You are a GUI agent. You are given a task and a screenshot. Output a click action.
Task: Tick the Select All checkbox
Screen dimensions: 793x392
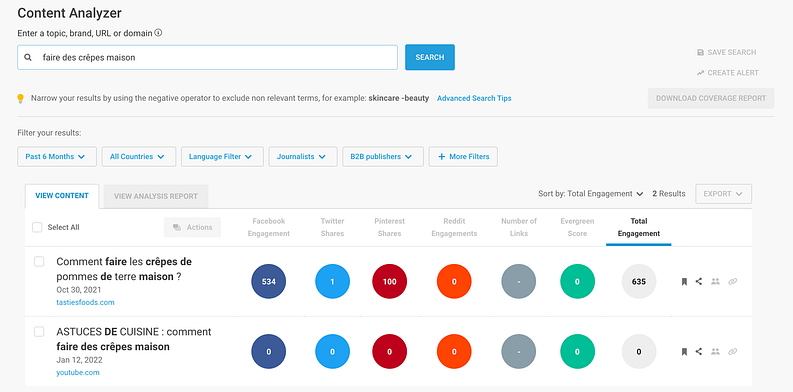pyautogui.click(x=37, y=227)
